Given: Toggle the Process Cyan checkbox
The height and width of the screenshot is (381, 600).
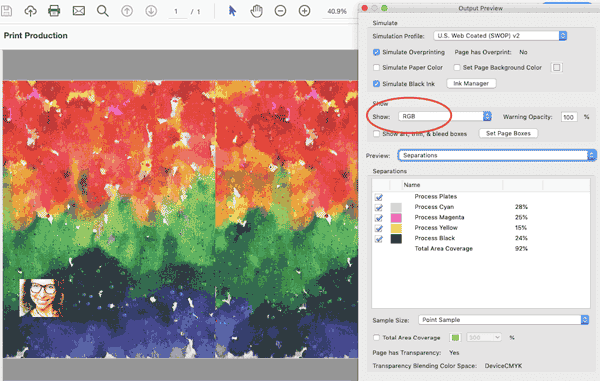Looking at the screenshot, I should [379, 207].
